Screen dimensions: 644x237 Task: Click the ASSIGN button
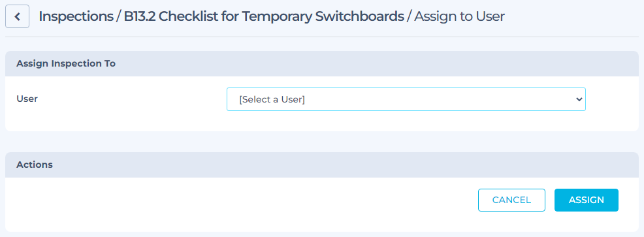586,200
